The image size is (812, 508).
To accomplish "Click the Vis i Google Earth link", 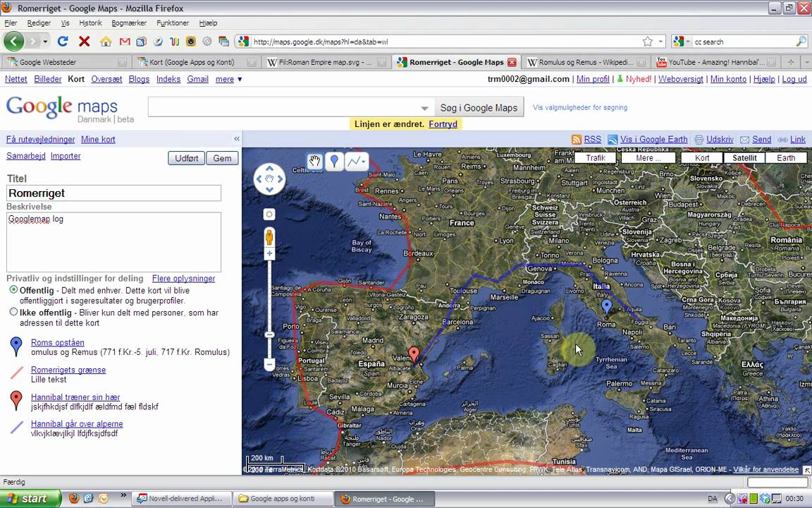I will tap(653, 140).
